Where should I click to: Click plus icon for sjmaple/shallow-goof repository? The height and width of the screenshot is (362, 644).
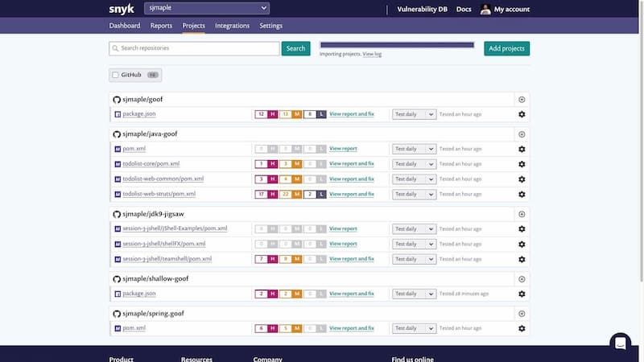coord(522,279)
